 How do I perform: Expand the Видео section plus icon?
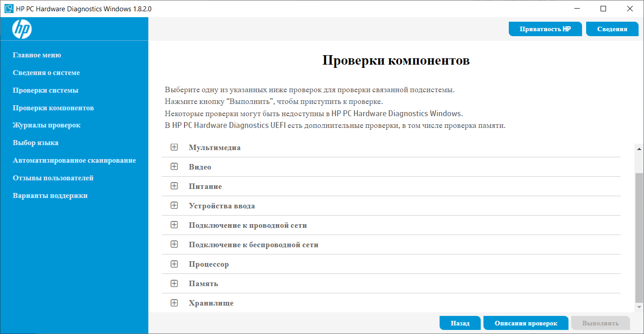pos(174,167)
